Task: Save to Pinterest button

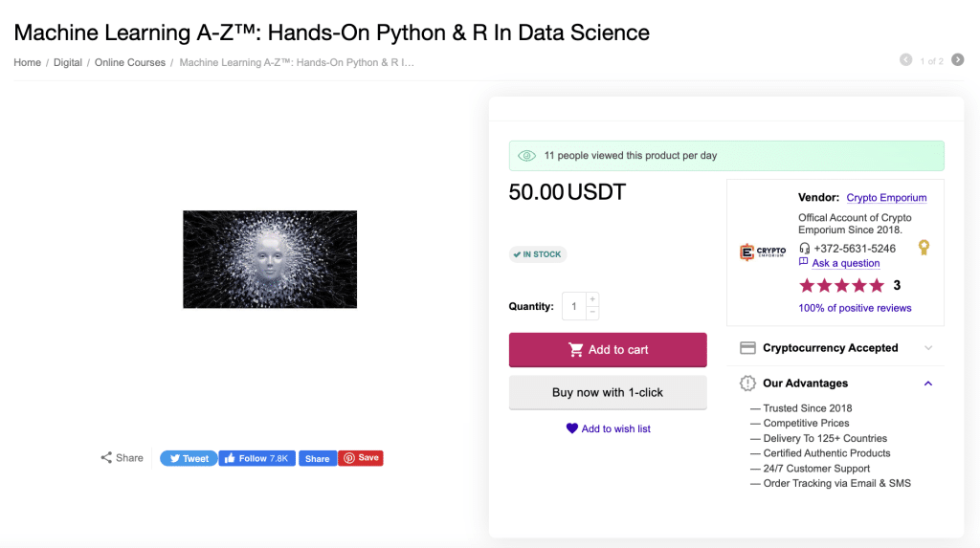Action: pyautogui.click(x=361, y=458)
